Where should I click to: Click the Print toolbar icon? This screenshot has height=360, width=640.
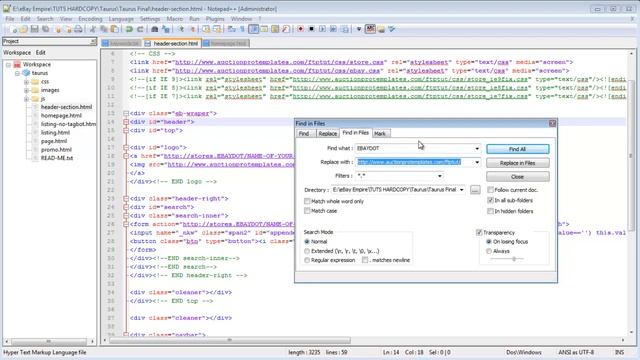tap(78, 29)
